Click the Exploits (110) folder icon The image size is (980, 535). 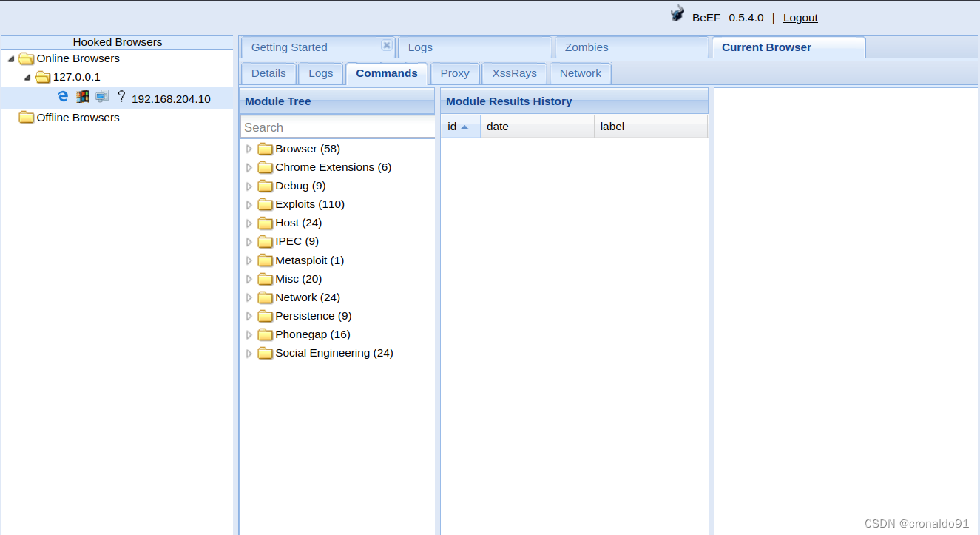pyautogui.click(x=265, y=204)
